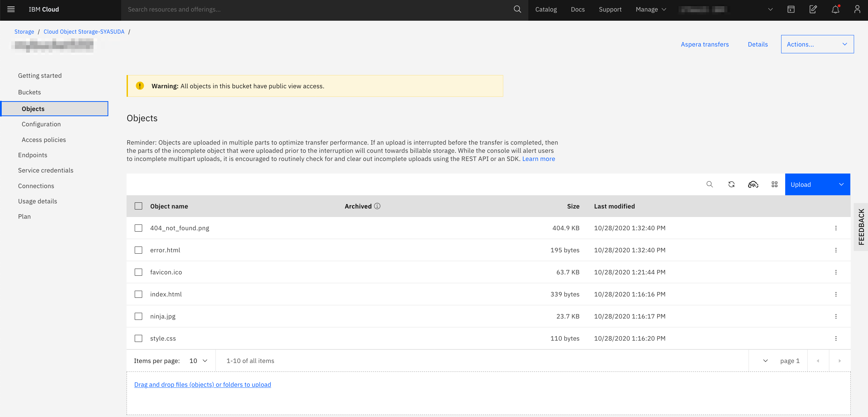This screenshot has height=417, width=868.
Task: Open the IBM Cloud Shell icon
Action: coord(791,10)
